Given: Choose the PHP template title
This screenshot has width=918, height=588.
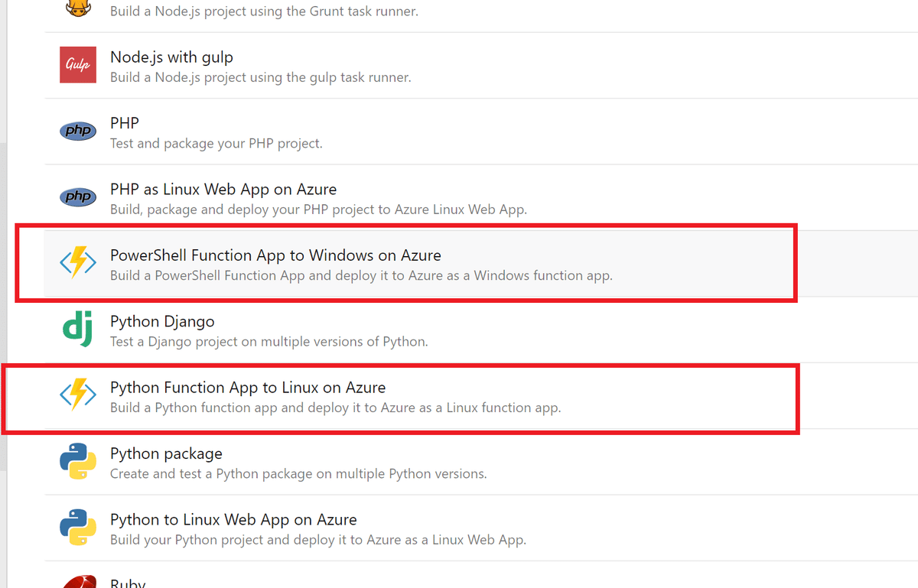Looking at the screenshot, I should pos(125,123).
